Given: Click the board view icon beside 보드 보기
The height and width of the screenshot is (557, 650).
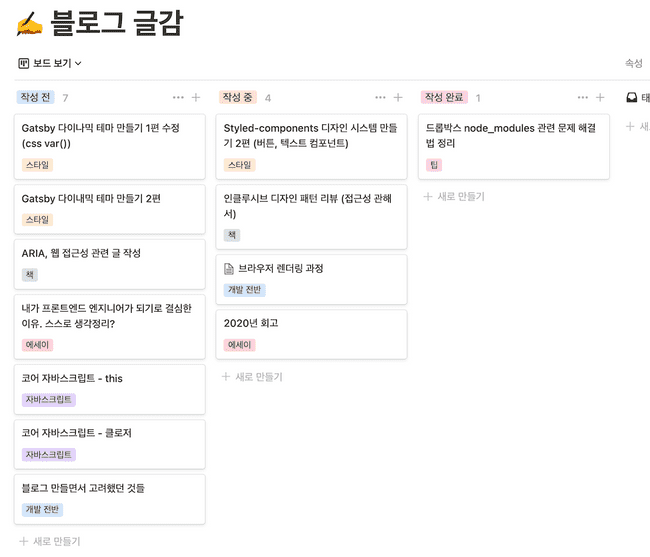Looking at the screenshot, I should pyautogui.click(x=24, y=63).
